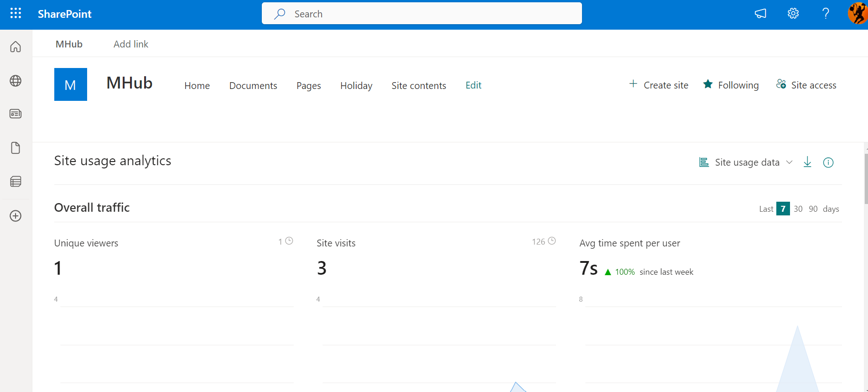Click lifetime clock icon for Site visits

pyautogui.click(x=552, y=241)
